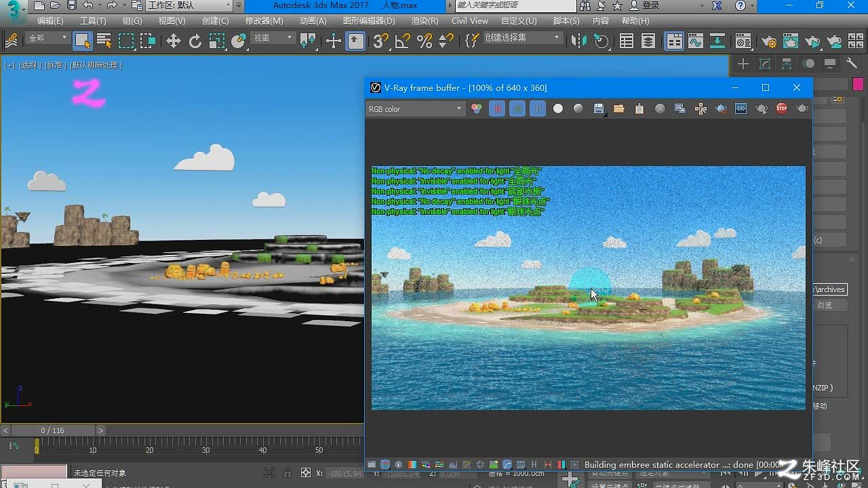
Task: Open Edit Named Selection Sets
Action: [472, 41]
